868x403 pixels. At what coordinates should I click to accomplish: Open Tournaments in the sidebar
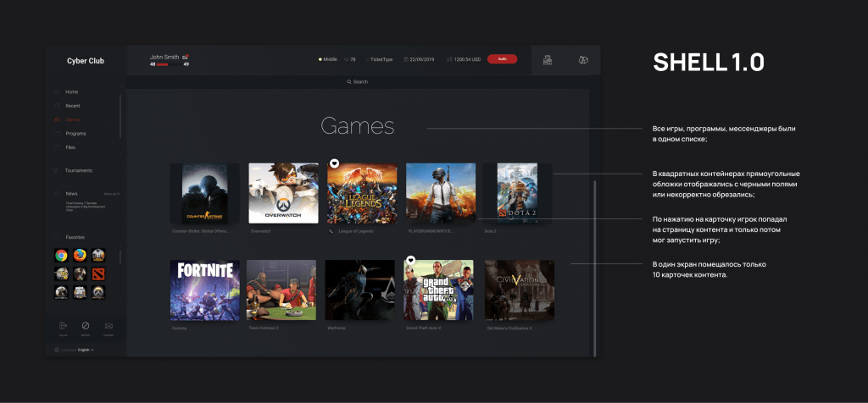[x=79, y=170]
